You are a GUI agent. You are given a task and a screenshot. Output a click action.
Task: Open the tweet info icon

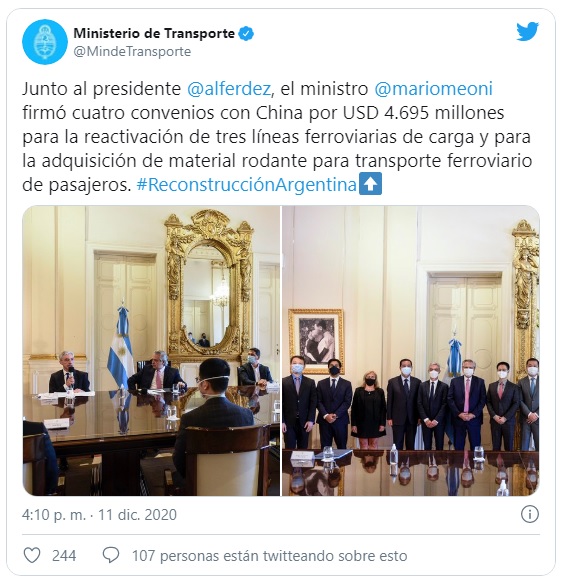pyautogui.click(x=529, y=515)
